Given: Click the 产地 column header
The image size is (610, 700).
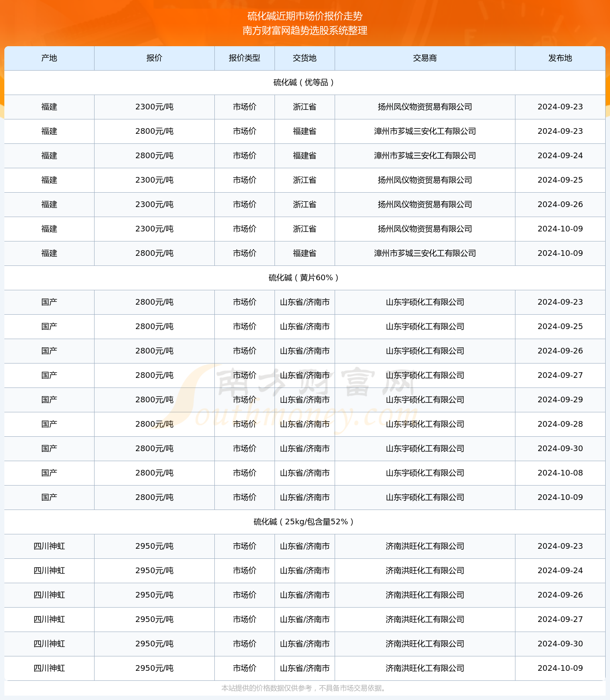Looking at the screenshot, I should click(x=49, y=58).
